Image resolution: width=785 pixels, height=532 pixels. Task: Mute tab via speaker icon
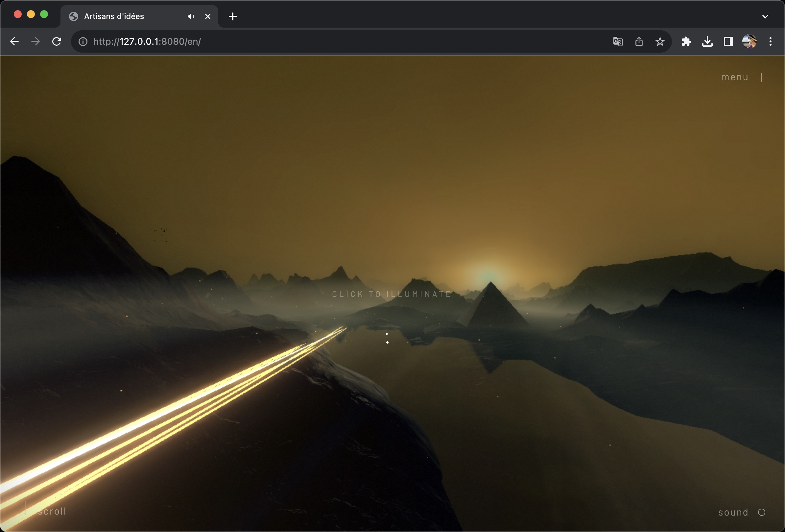pos(191,16)
